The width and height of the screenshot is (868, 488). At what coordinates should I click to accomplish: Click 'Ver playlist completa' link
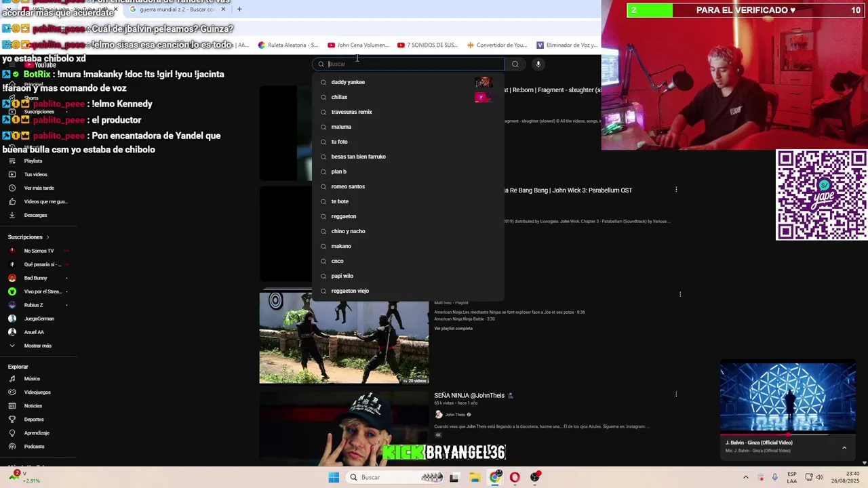[453, 329]
